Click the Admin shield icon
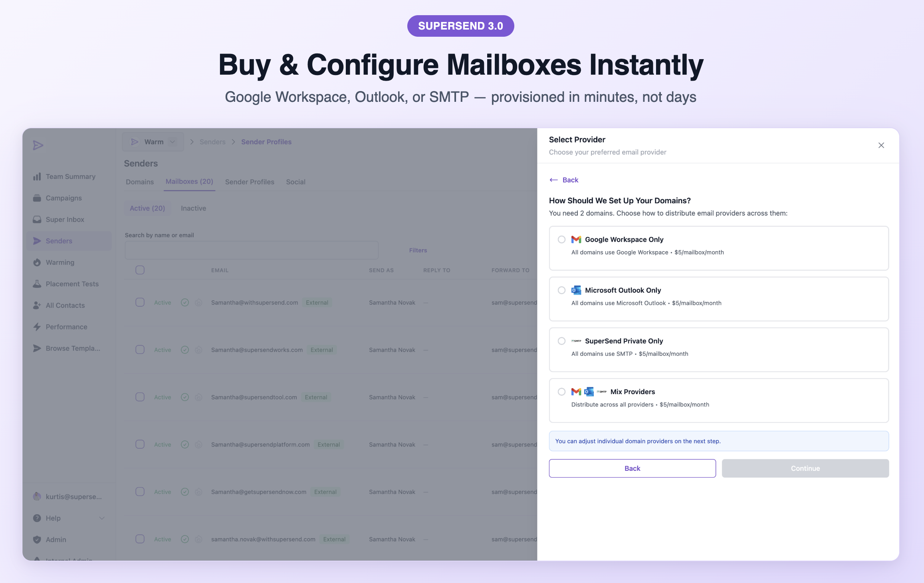 [37, 539]
